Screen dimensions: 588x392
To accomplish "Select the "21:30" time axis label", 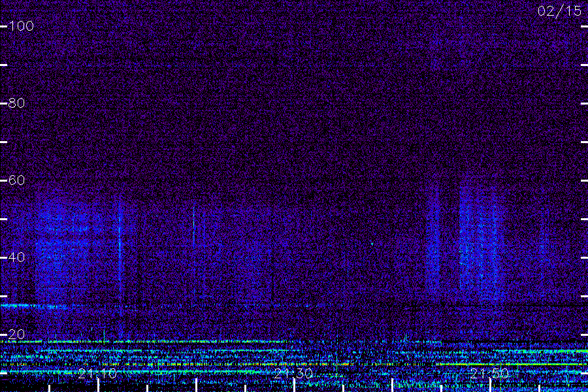I will click(293, 374).
